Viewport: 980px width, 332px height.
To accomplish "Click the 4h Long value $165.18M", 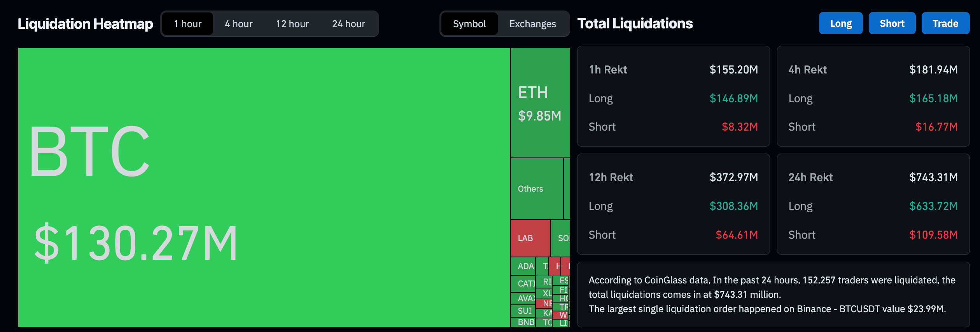I will pyautogui.click(x=933, y=98).
